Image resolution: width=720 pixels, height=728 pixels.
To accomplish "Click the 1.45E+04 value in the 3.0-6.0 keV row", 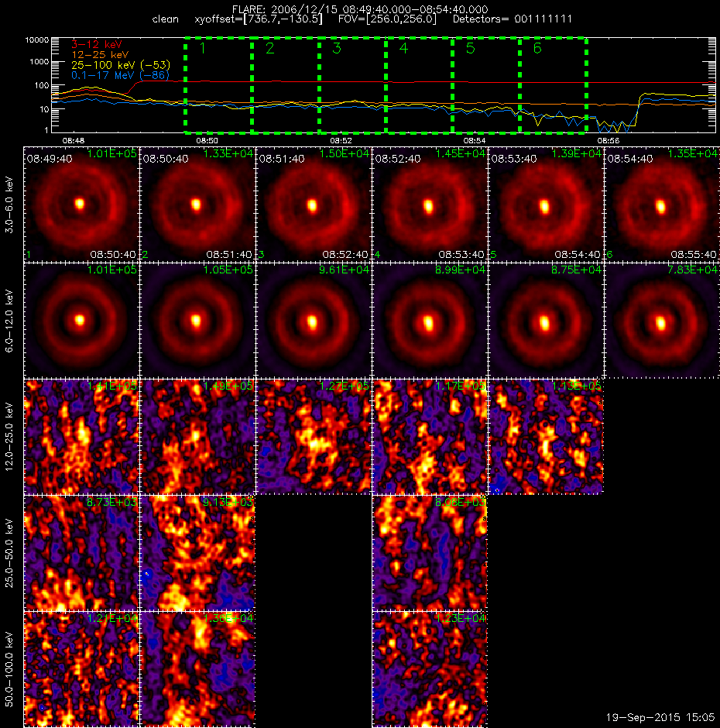I will coord(460,153).
